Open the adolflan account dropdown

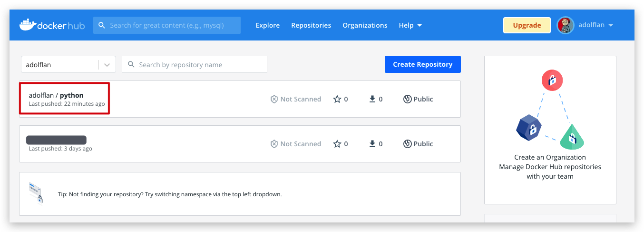[x=595, y=25]
